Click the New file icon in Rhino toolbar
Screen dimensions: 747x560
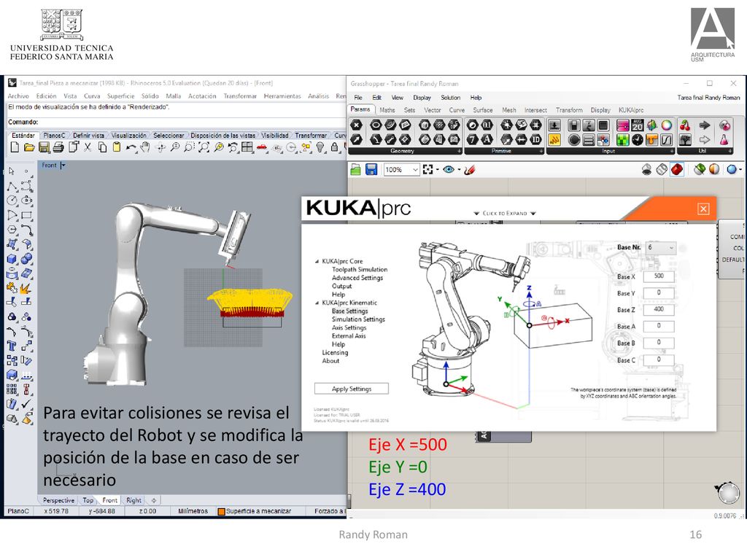[x=15, y=147]
